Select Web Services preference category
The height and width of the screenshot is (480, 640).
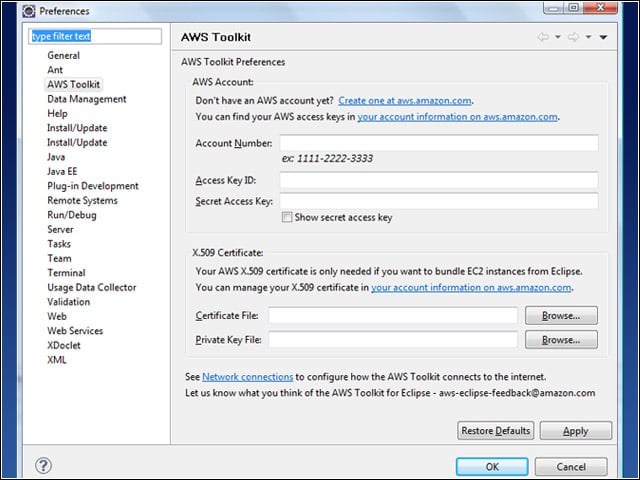click(75, 331)
